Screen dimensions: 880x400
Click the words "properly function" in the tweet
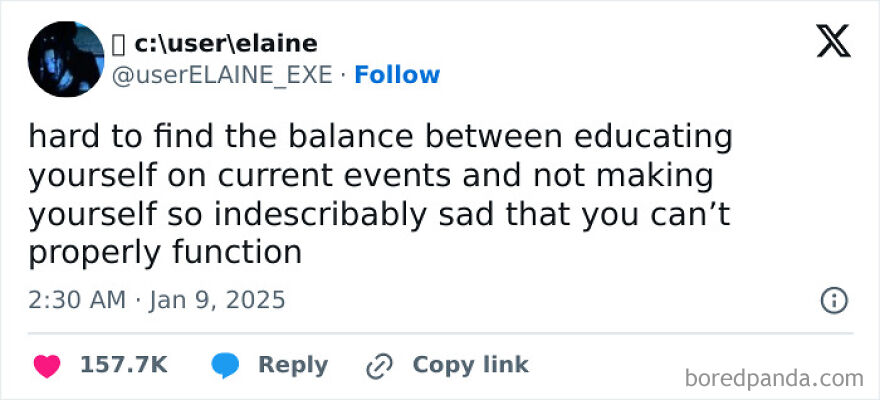click(165, 252)
